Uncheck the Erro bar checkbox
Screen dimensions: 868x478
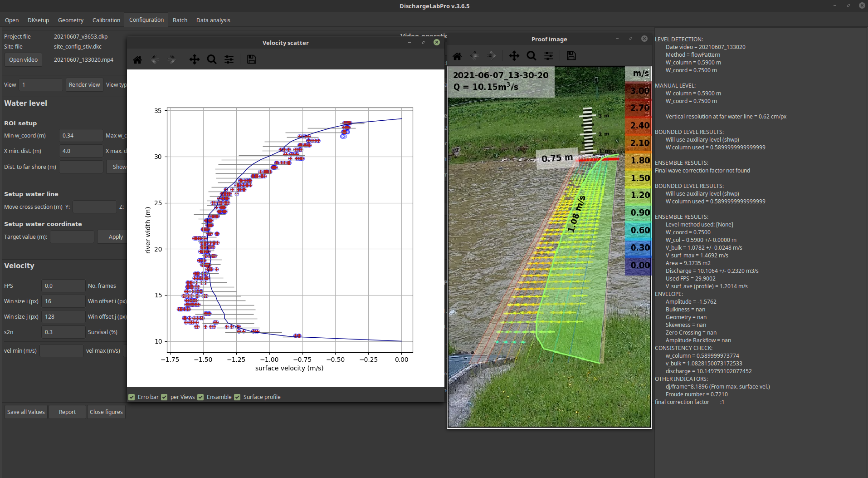click(132, 397)
